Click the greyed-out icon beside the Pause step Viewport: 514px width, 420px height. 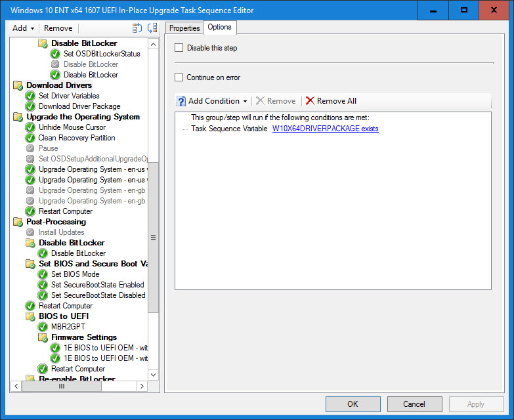coord(30,148)
